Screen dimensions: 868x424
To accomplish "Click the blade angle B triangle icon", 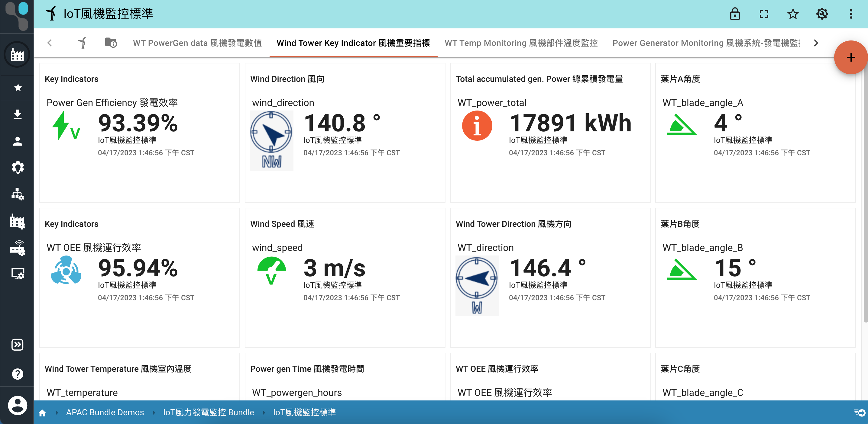I will point(682,269).
